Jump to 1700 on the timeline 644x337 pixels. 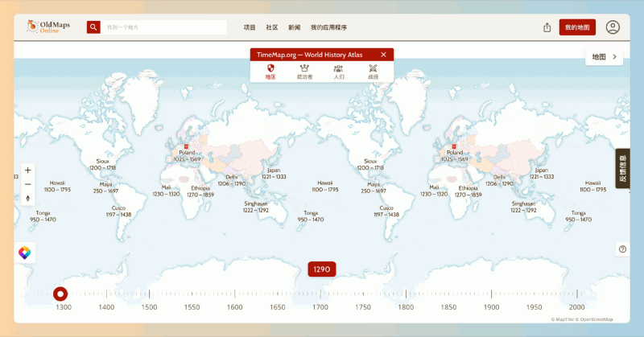coord(320,307)
